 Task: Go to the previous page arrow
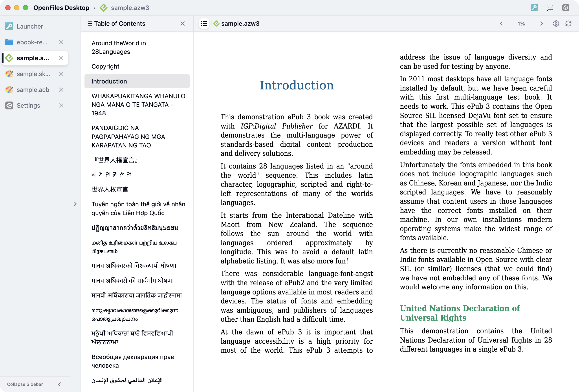point(501,24)
